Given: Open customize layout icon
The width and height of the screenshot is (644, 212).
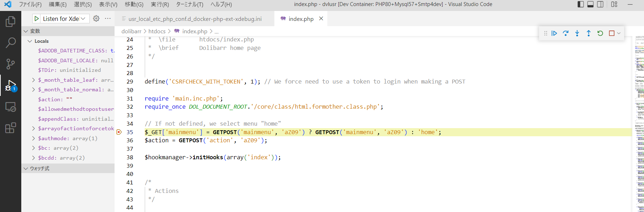Looking at the screenshot, I should (x=614, y=4).
